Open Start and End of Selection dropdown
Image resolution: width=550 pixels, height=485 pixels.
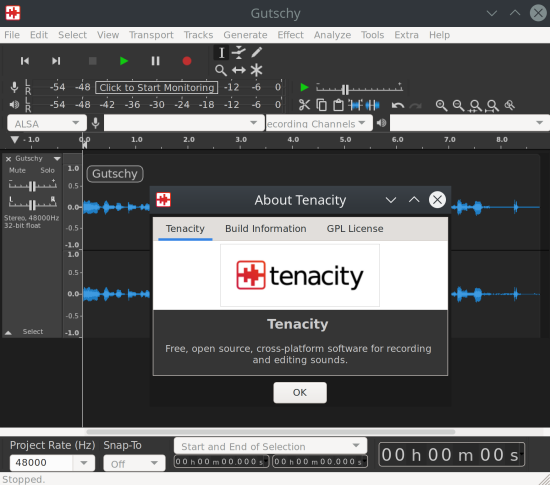pyautogui.click(x=270, y=446)
